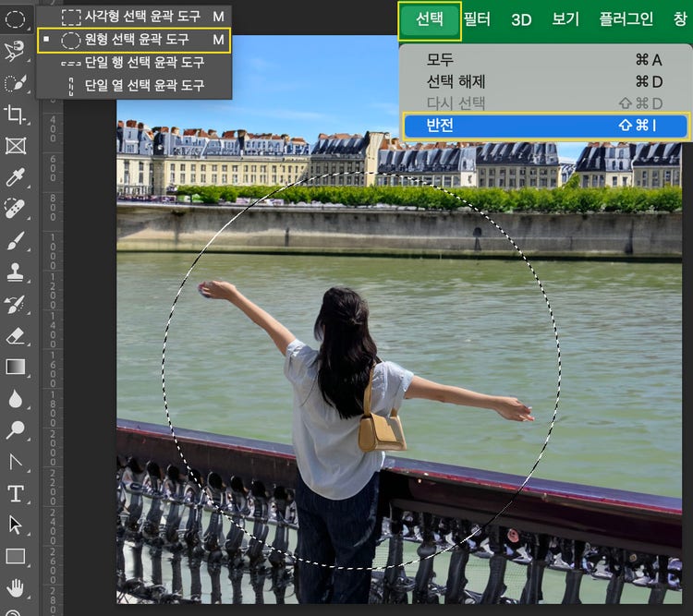Select the Dodge tool
693x616 pixels.
pos(15,429)
